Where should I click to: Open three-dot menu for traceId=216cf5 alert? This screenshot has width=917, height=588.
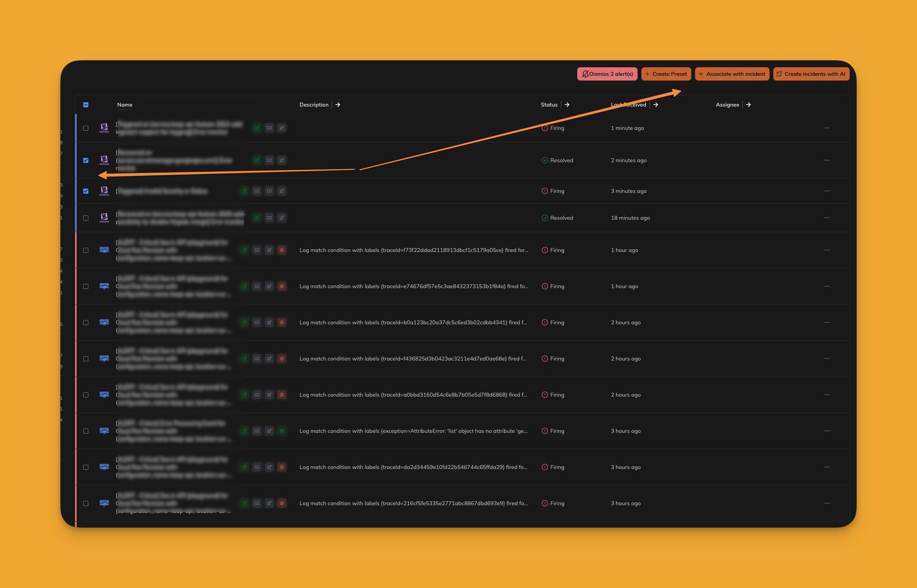tap(827, 503)
